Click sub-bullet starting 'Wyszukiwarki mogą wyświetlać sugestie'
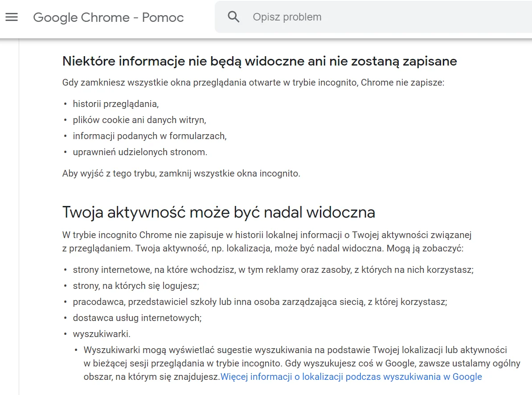The height and width of the screenshot is (395, 532). tap(302, 363)
